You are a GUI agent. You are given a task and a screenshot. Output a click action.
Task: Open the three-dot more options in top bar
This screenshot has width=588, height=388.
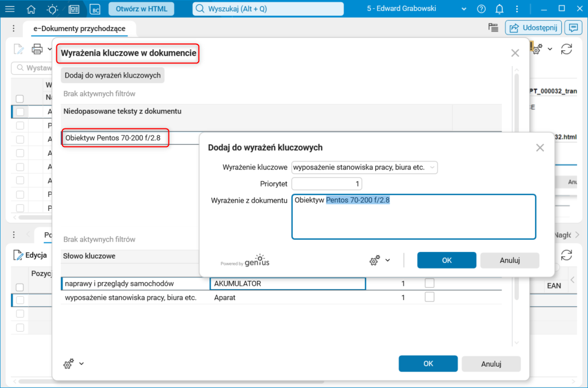click(517, 9)
